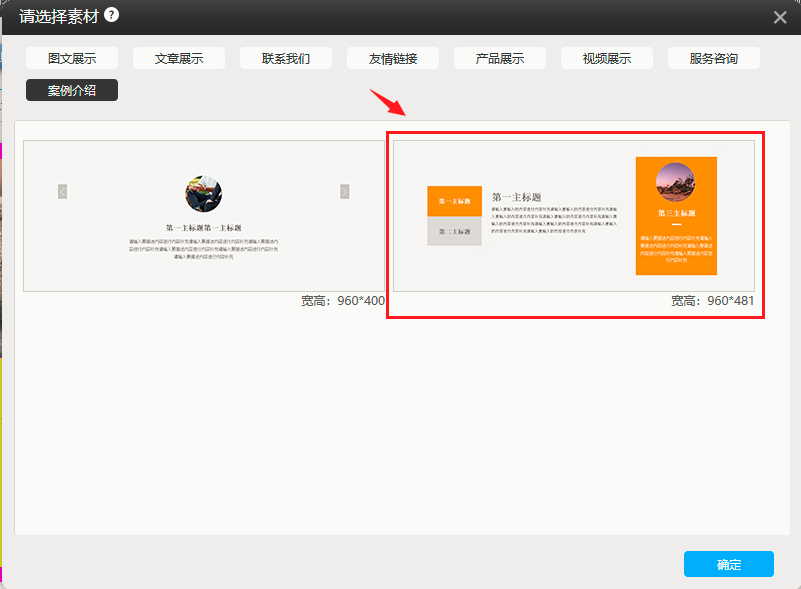Open the 视频展示 tab
801x589 pixels.
pyautogui.click(x=607, y=58)
